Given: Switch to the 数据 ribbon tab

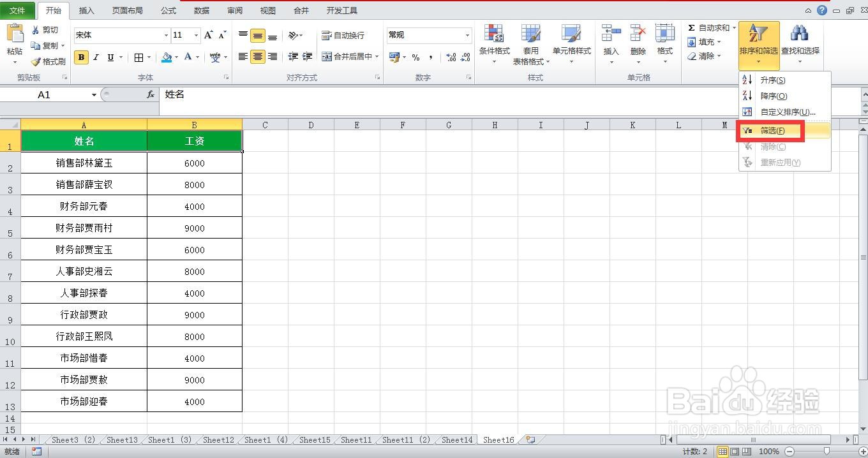Looking at the screenshot, I should [201, 10].
